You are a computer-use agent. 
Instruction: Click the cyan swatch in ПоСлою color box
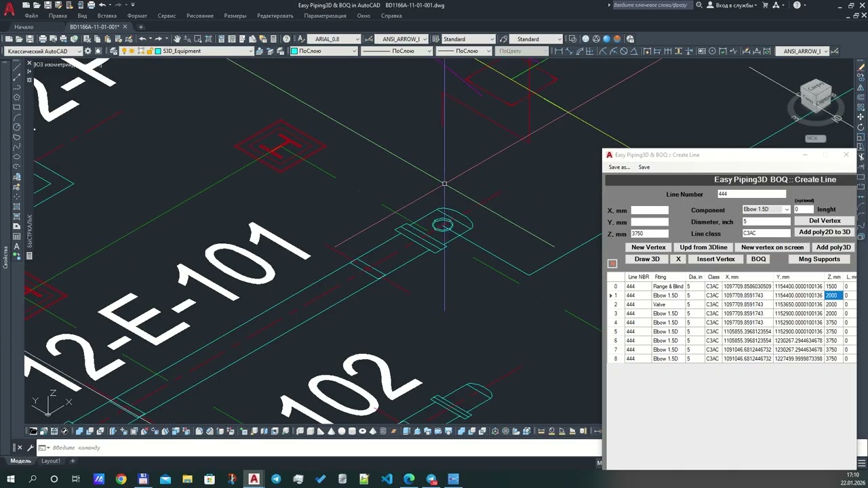point(294,51)
